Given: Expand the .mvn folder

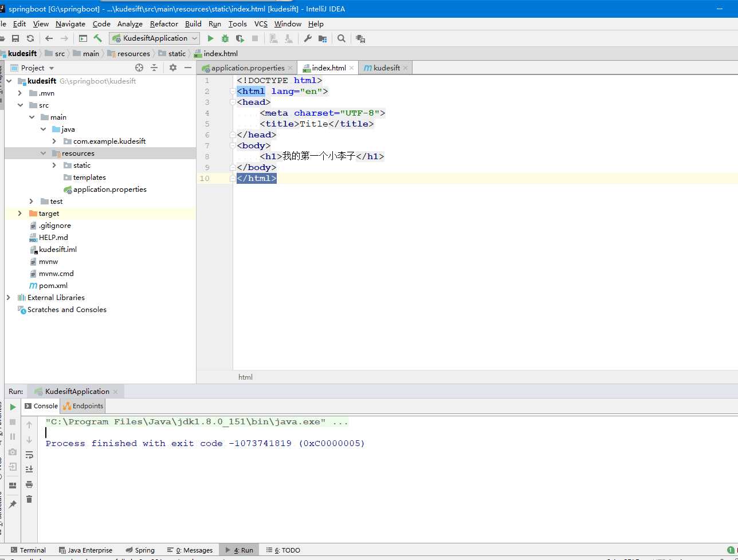Looking at the screenshot, I should (x=20, y=93).
